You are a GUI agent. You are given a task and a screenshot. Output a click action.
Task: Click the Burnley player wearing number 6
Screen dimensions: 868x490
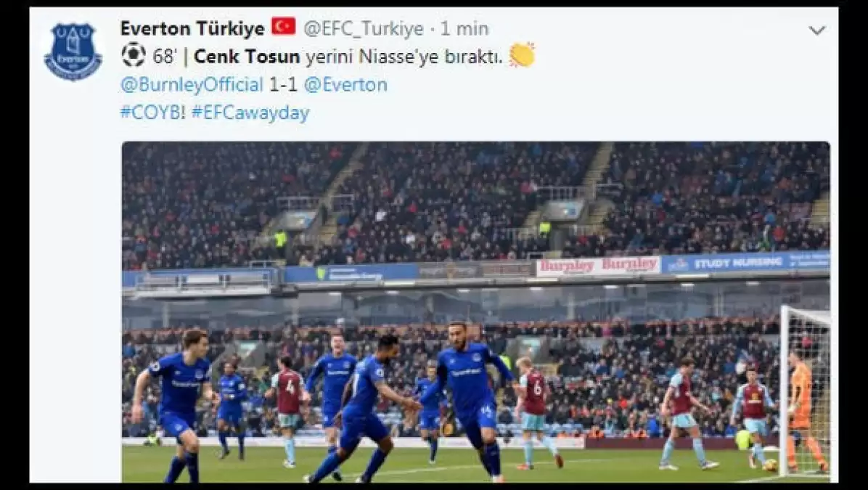click(x=534, y=412)
